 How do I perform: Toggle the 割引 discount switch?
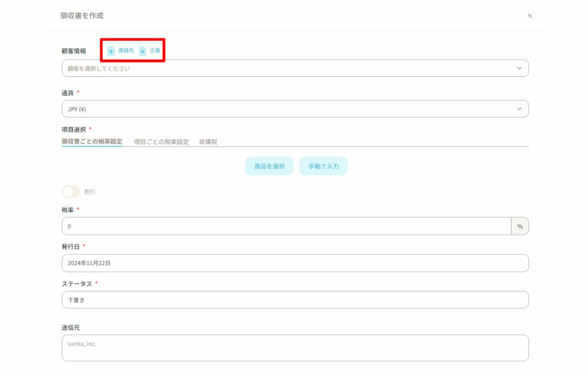[71, 192]
